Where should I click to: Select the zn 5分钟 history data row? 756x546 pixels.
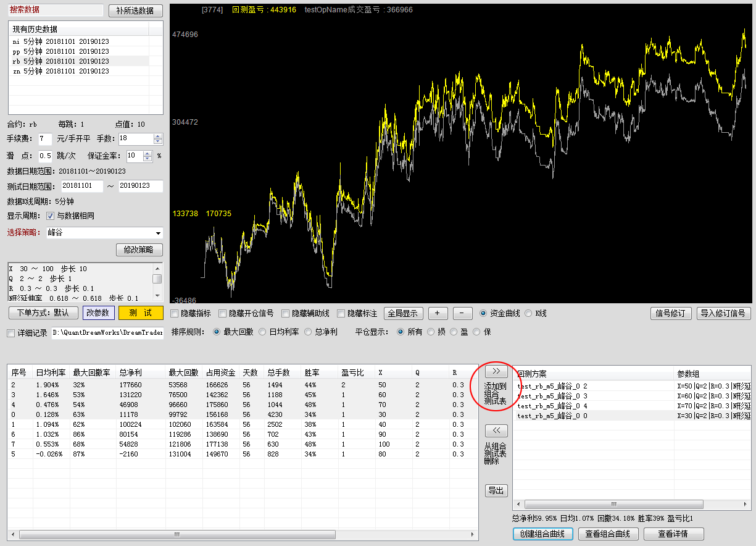(78, 71)
